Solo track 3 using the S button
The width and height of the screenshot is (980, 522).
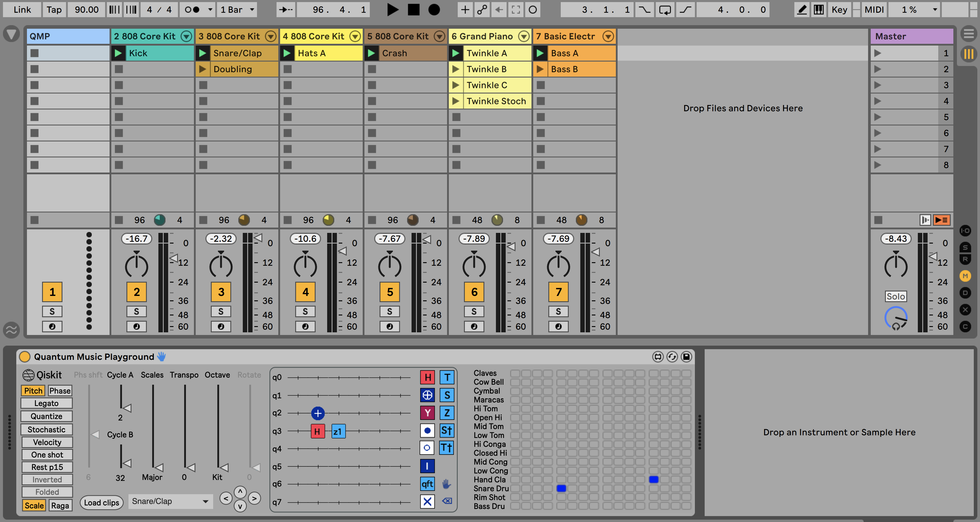coord(221,311)
